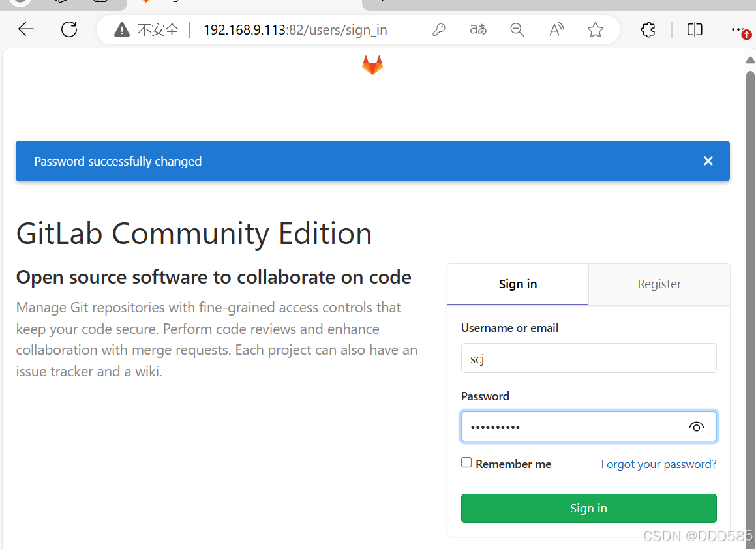The width and height of the screenshot is (756, 549).
Task: Go back using the browser back arrow
Action: [26, 29]
